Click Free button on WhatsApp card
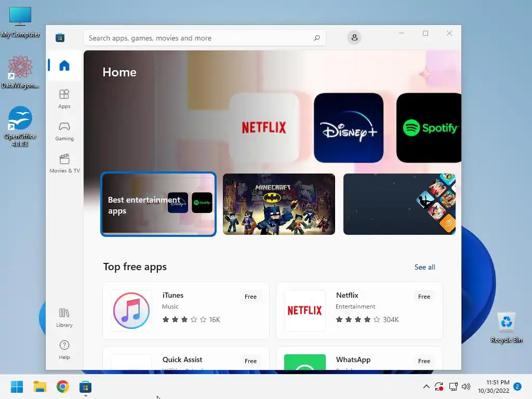 click(424, 361)
